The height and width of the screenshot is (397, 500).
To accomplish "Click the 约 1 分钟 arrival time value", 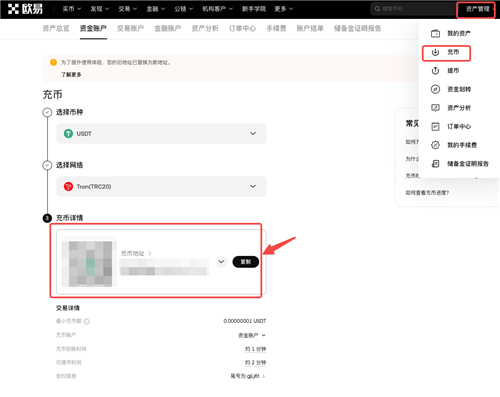I will click(256, 349).
